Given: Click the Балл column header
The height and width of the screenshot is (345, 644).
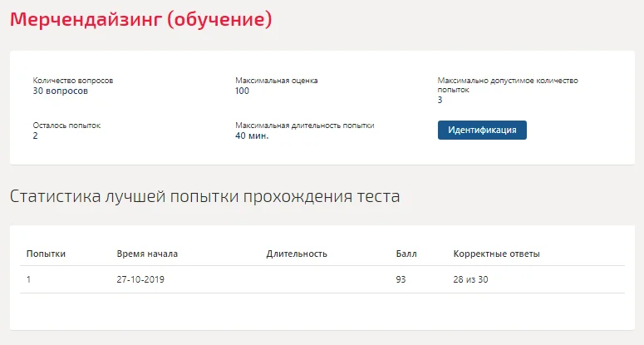Looking at the screenshot, I should pyautogui.click(x=406, y=254).
